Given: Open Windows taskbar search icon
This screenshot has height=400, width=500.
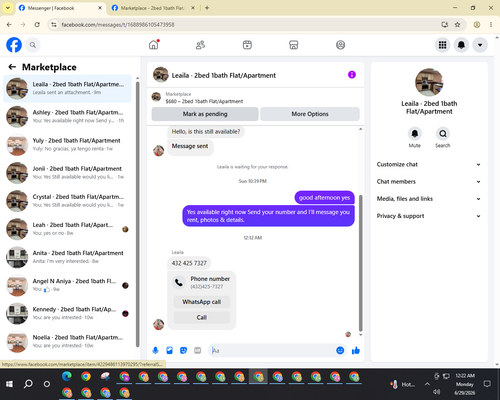Looking at the screenshot, I should pyautogui.click(x=28, y=384).
